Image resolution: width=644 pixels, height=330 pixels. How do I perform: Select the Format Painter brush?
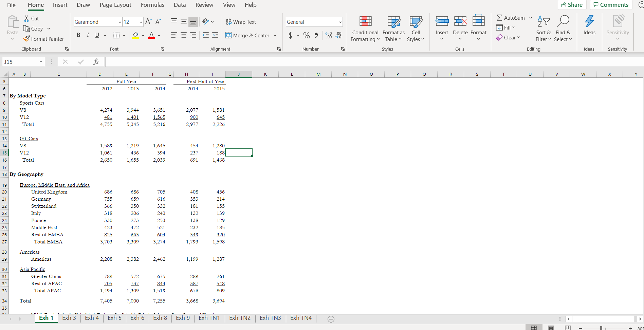coord(26,39)
